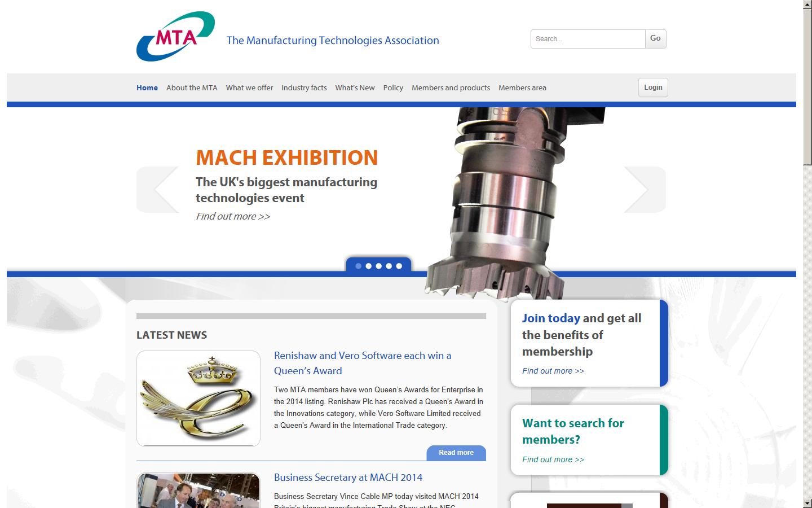Click Find out more under Join today
The image size is (812, 508).
[x=553, y=371]
